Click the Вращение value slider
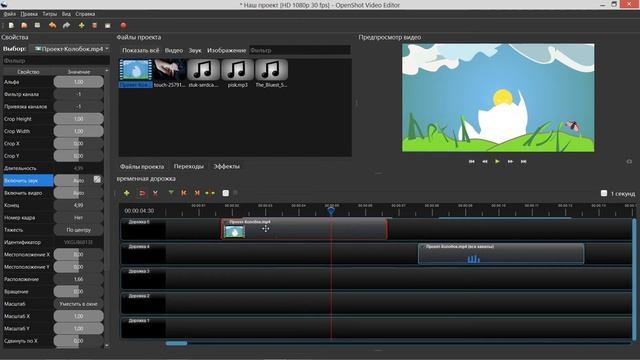Image resolution: width=640 pixels, height=360 pixels. (x=78, y=291)
